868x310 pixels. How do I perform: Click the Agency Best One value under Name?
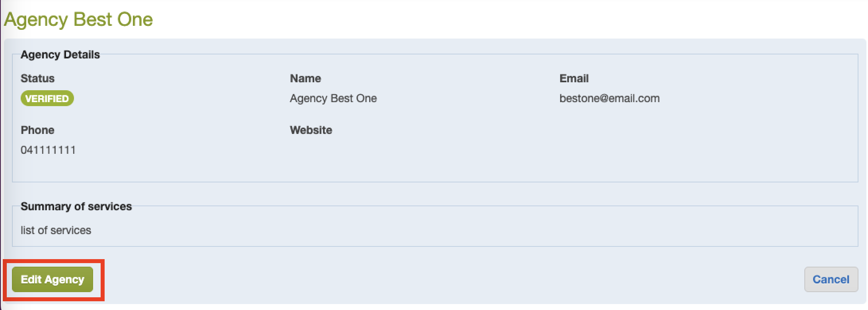click(x=333, y=99)
